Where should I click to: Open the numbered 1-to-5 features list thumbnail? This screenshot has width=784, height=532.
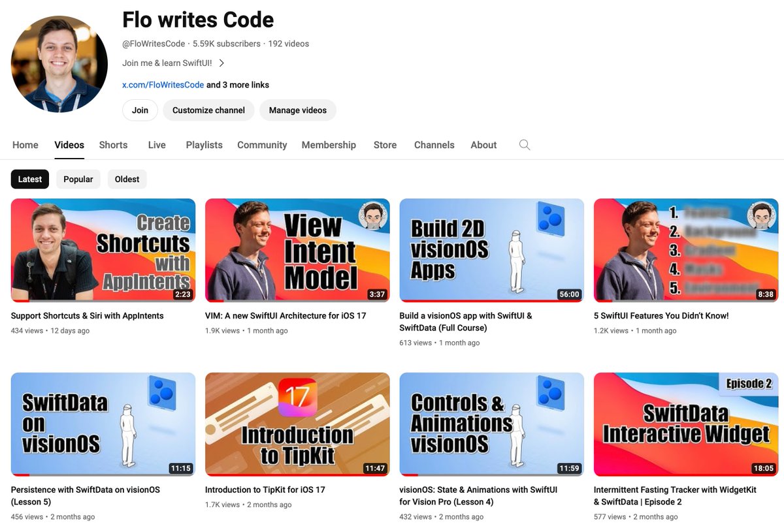tap(686, 250)
